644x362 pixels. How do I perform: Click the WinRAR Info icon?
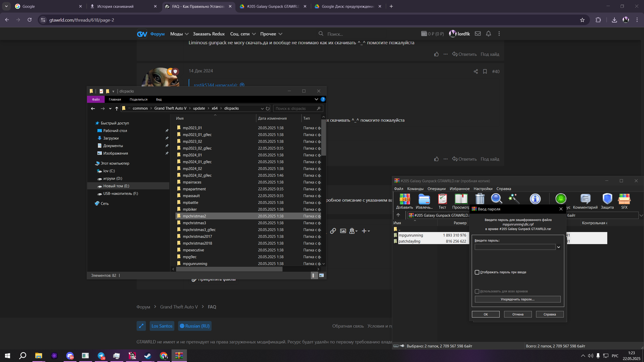coord(535,199)
